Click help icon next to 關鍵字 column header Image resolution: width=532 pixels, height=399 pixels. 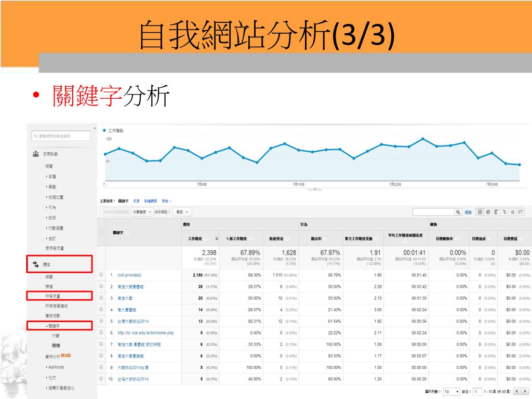point(128,232)
